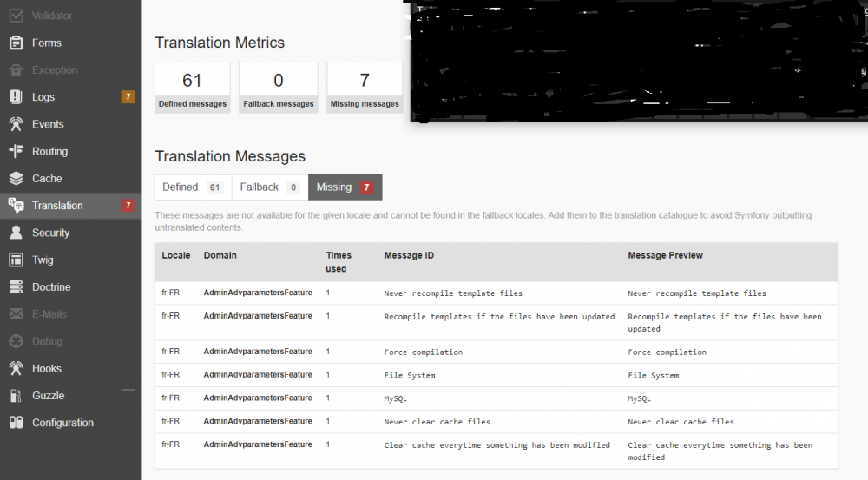
Task: Click message ID 'Force compilation'
Action: [423, 352]
